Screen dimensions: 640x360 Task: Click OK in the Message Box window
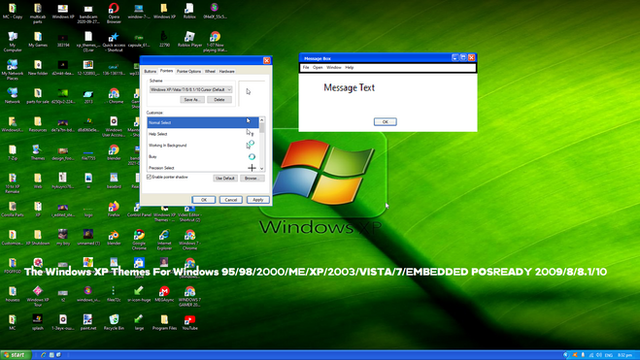tap(385, 122)
